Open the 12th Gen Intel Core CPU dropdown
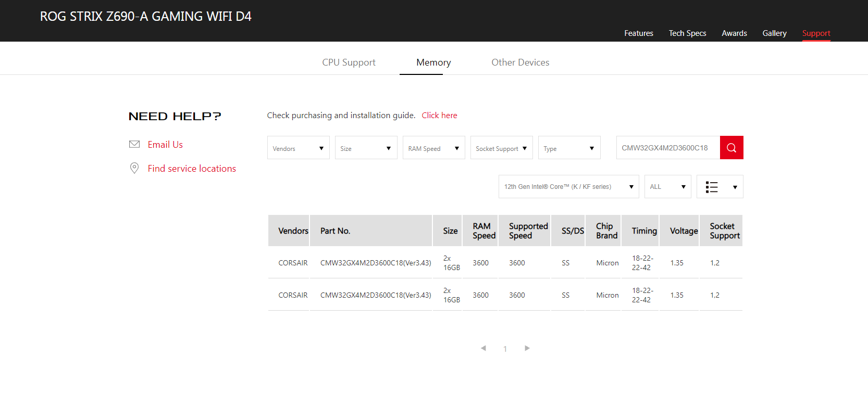The height and width of the screenshot is (396, 868). point(568,187)
